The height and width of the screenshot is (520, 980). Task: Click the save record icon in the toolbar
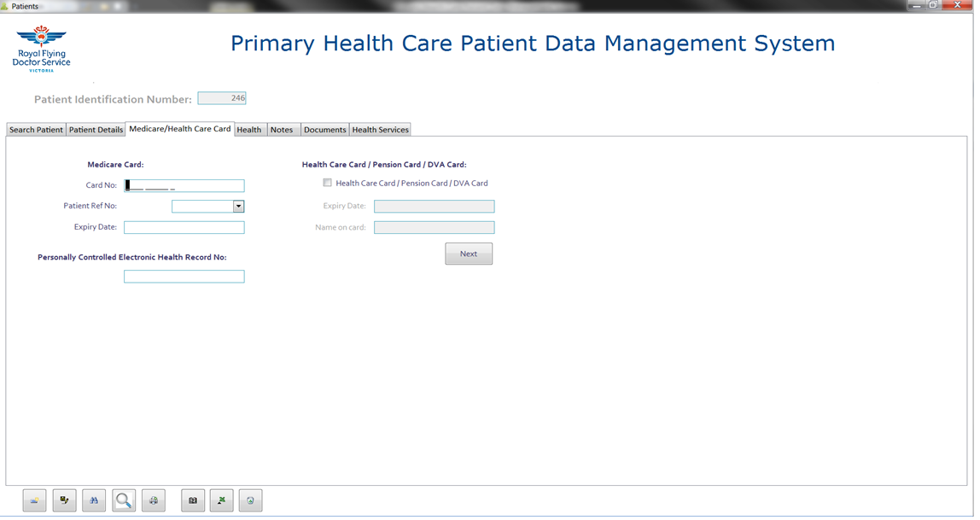pos(64,500)
